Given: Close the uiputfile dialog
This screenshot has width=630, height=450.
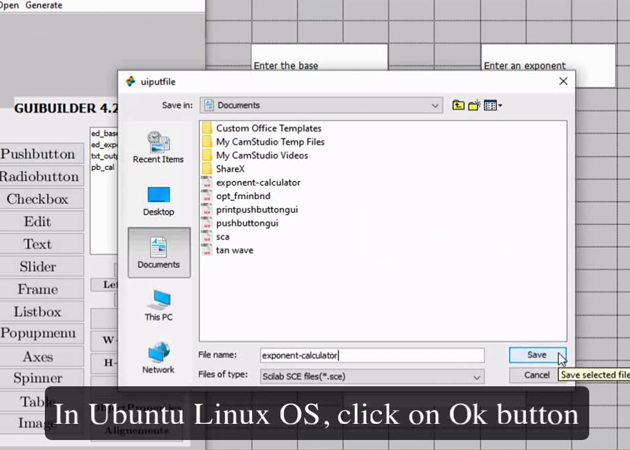Looking at the screenshot, I should (563, 81).
